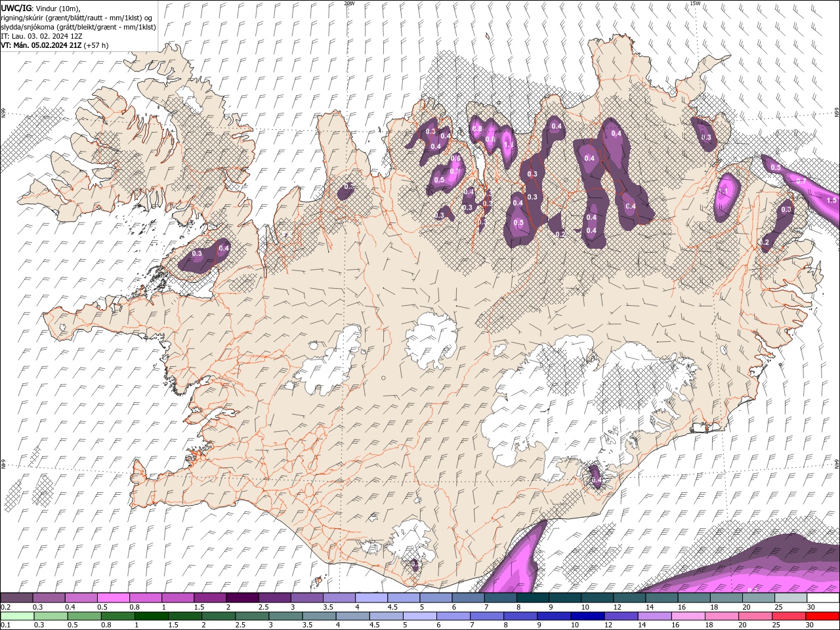This screenshot has width=840, height=630.
Task: Choose the upper legend swatch labeled 3
Action: click(307, 598)
